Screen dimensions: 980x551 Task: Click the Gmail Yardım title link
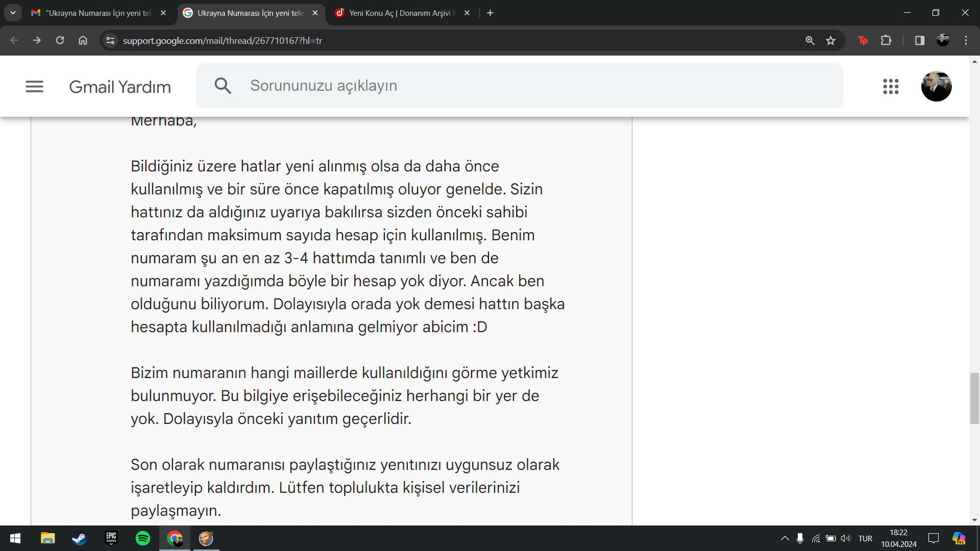120,87
